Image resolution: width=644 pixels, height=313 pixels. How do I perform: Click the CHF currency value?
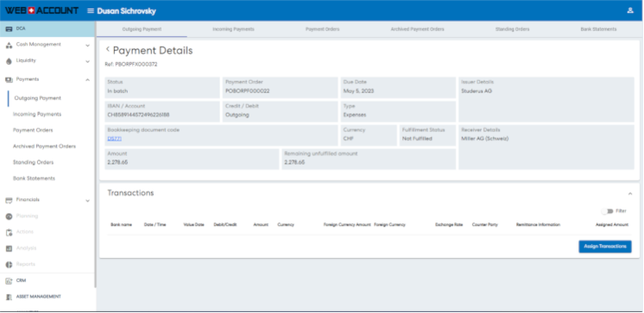348,139
